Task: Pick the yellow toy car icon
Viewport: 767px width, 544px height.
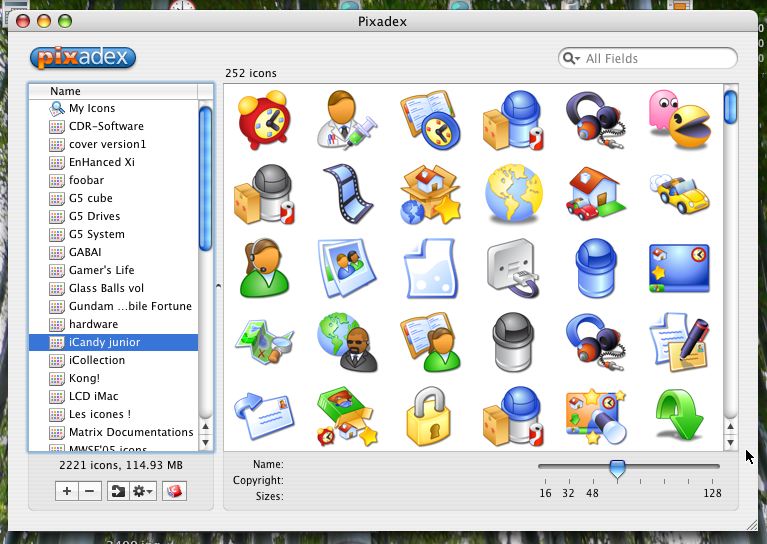Action: click(x=679, y=194)
